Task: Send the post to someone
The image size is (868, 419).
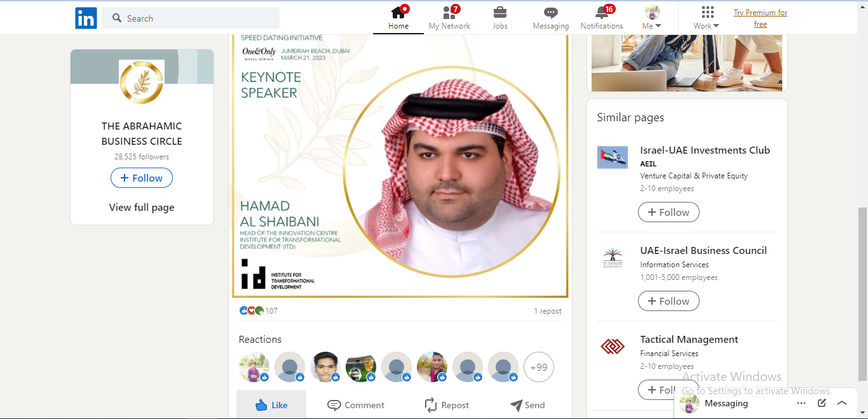Action: tap(527, 405)
